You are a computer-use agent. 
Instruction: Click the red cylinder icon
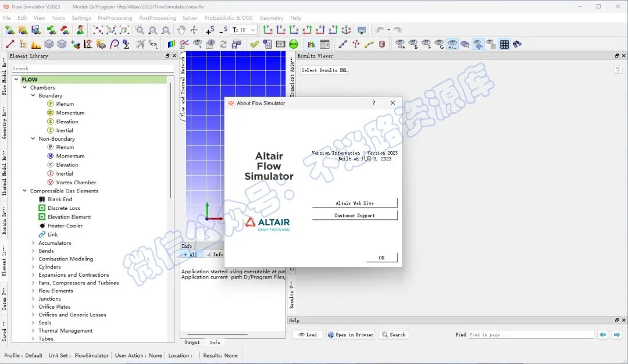pyautogui.click(x=382, y=44)
